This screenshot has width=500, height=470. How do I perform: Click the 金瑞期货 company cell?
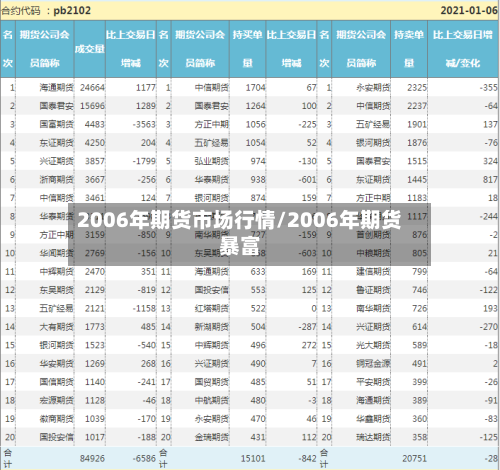tap(212, 437)
